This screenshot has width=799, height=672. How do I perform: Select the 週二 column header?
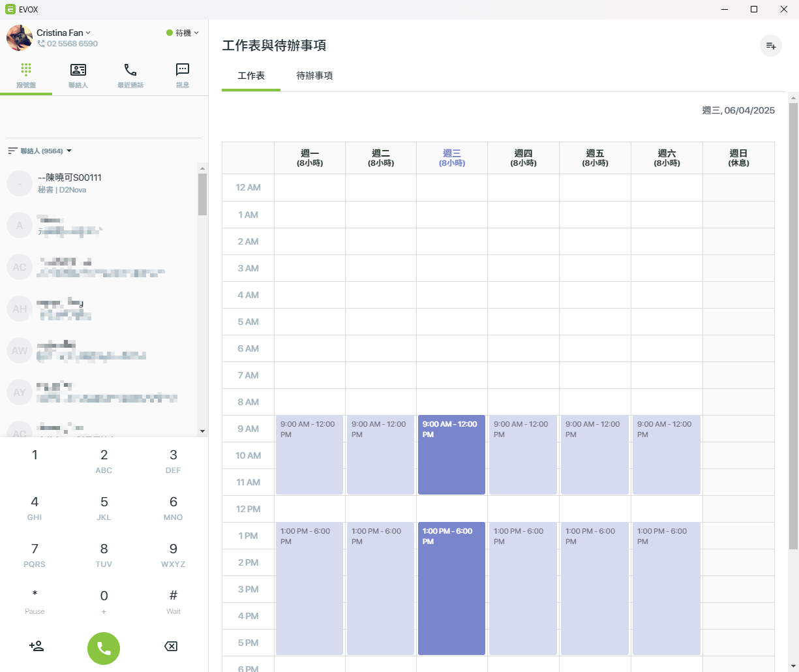381,158
